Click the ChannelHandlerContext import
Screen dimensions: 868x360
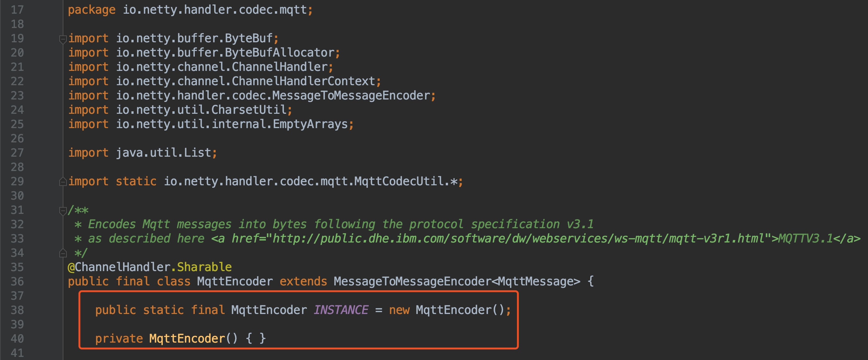(303, 81)
